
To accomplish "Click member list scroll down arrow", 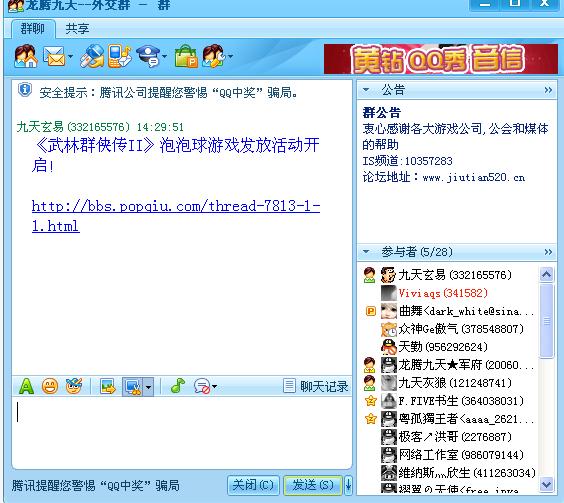I will (546, 484).
